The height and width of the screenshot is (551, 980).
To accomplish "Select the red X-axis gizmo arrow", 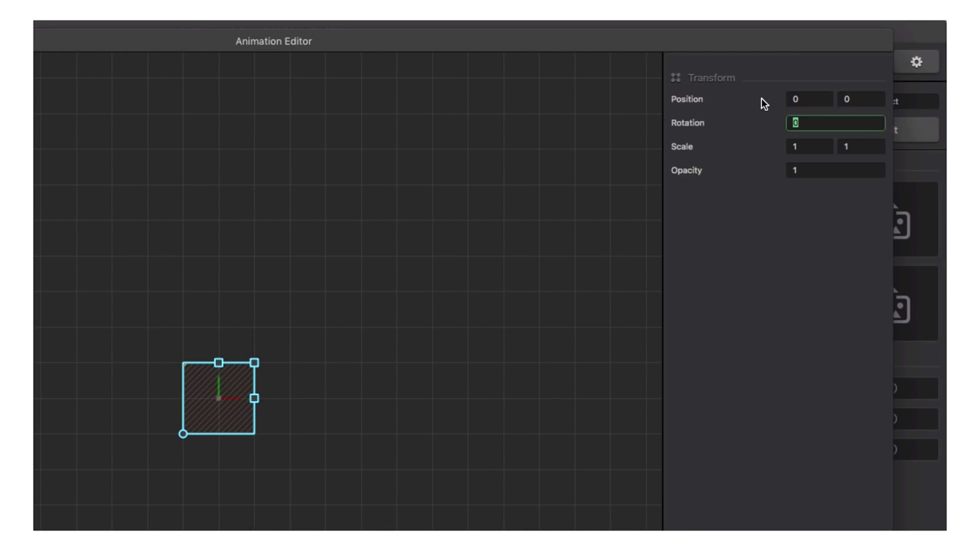I will pos(232,398).
